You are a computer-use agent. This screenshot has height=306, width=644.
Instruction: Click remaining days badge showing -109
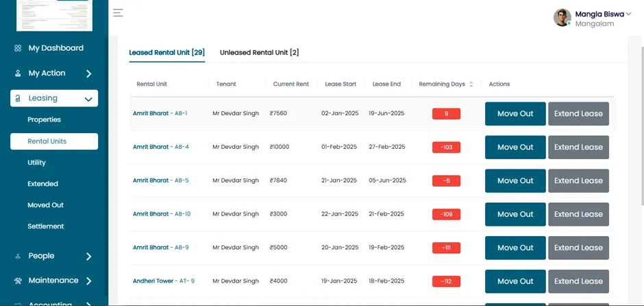[x=446, y=214]
